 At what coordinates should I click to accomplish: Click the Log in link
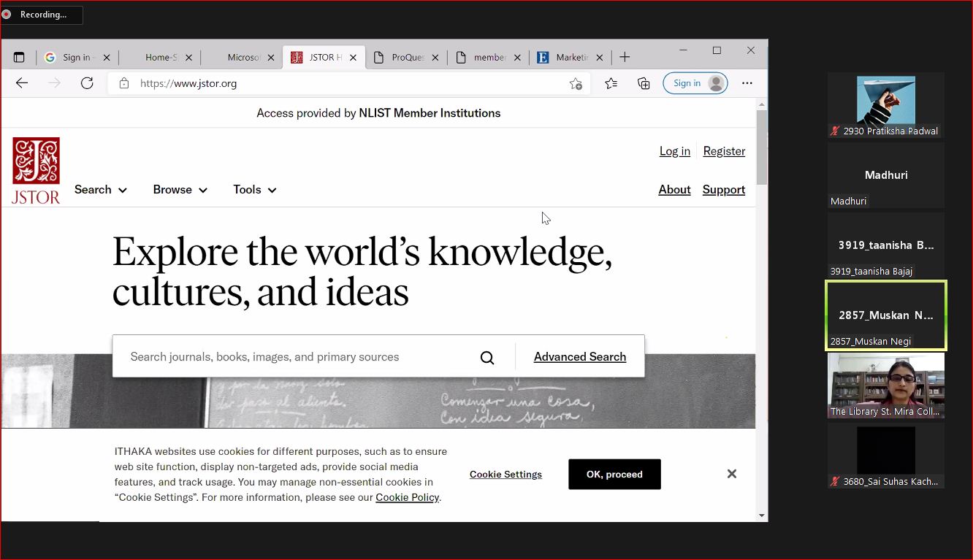[674, 151]
